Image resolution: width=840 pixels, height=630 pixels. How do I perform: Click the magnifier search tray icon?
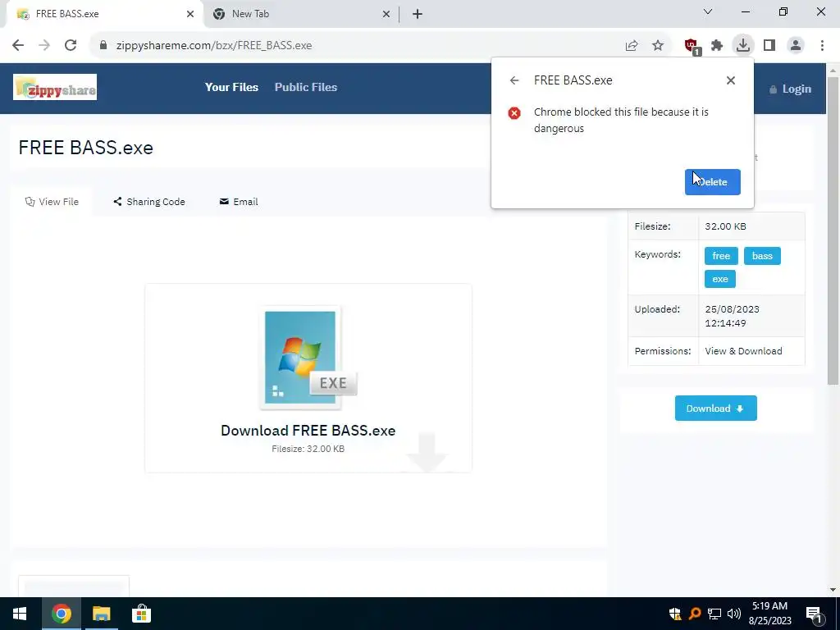(695, 614)
